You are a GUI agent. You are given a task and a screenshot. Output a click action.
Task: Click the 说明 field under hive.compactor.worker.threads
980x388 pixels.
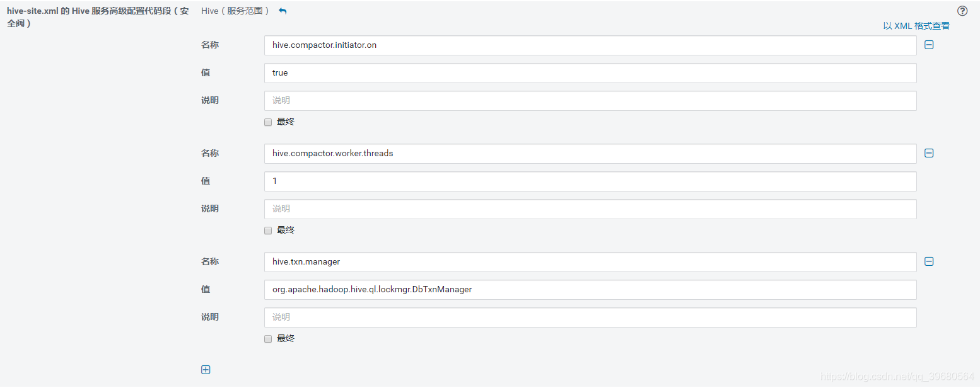point(590,208)
